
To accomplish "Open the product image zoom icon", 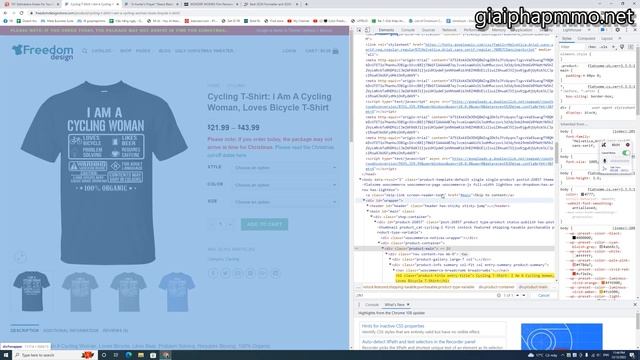I will 21,257.
